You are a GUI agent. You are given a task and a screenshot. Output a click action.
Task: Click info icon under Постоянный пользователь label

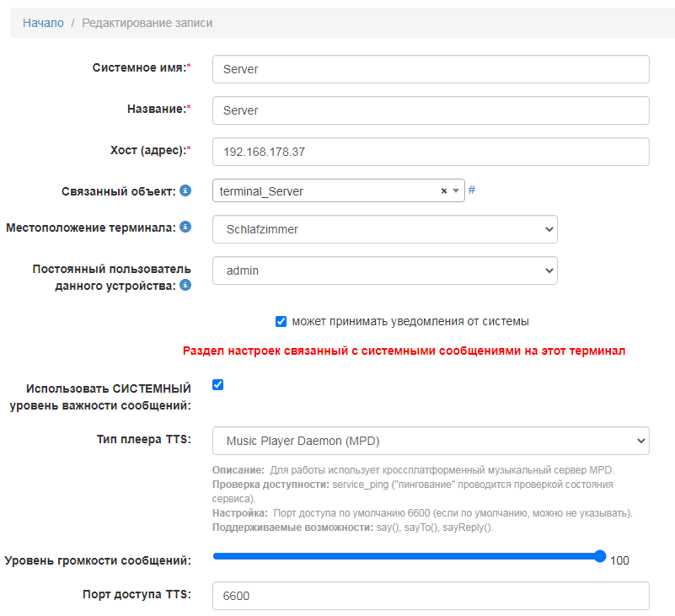(x=185, y=286)
